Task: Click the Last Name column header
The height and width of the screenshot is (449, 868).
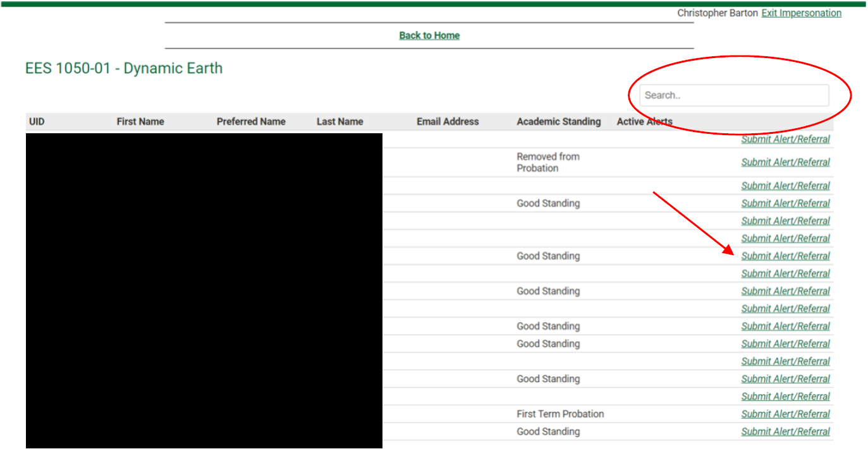Action: (x=339, y=121)
